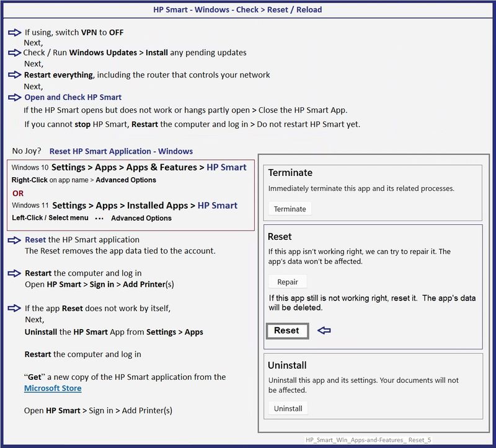The width and height of the screenshot is (496, 448).
Task: Click 'Right-Click on app name' text
Action: (x=50, y=180)
